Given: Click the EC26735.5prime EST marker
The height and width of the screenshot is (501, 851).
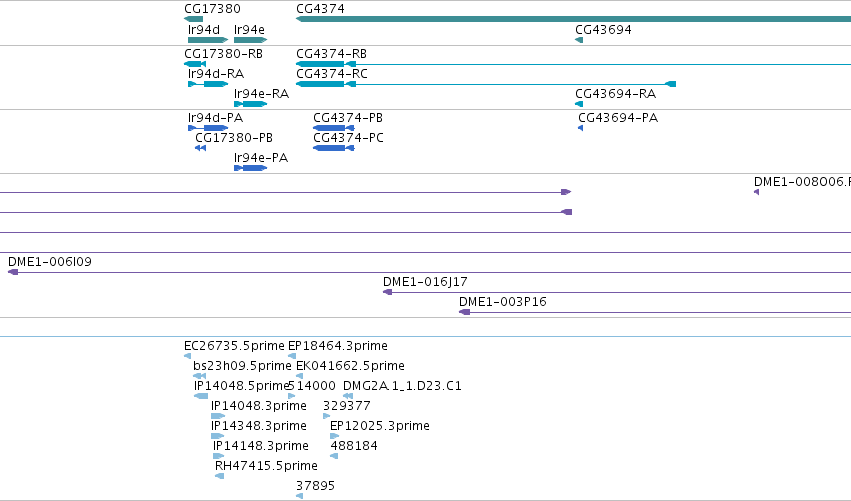Looking at the screenshot, I should pyautogui.click(x=187, y=356).
